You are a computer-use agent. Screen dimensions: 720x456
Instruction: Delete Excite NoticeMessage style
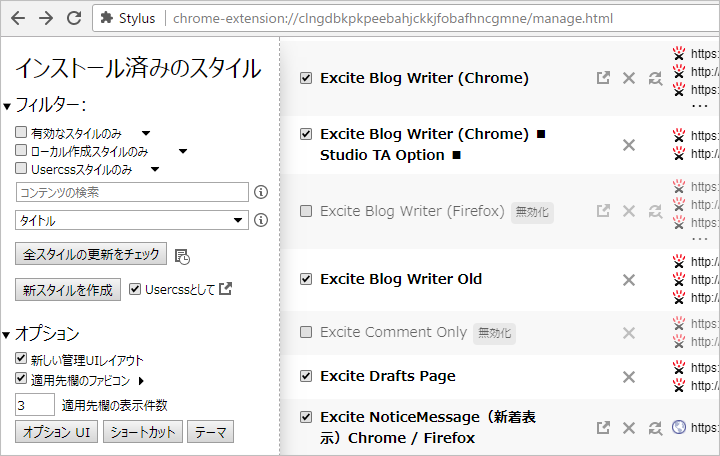coord(629,428)
